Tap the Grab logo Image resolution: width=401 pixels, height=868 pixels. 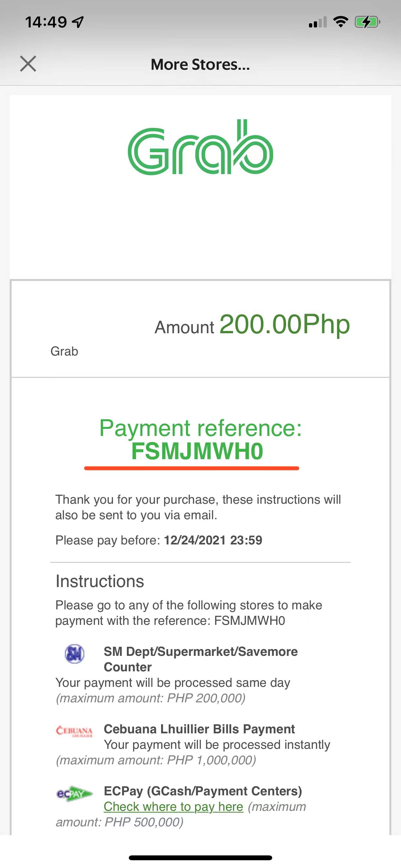pos(200,147)
